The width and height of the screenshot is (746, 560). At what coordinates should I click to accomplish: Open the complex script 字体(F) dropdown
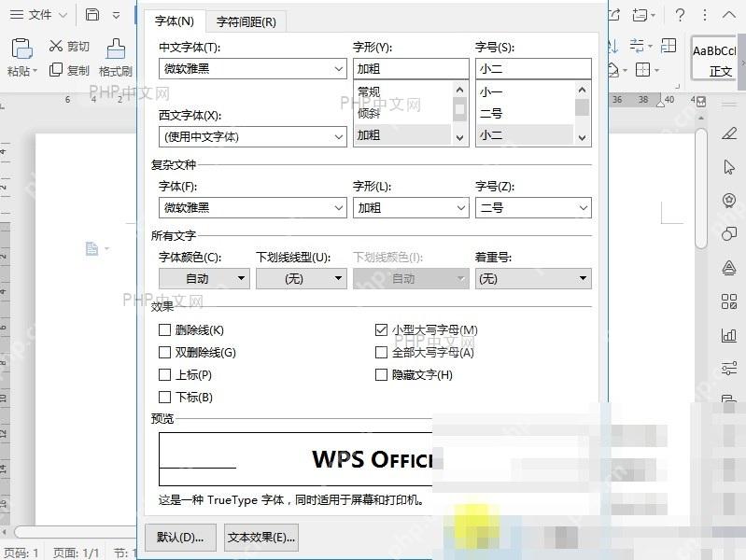(x=253, y=207)
